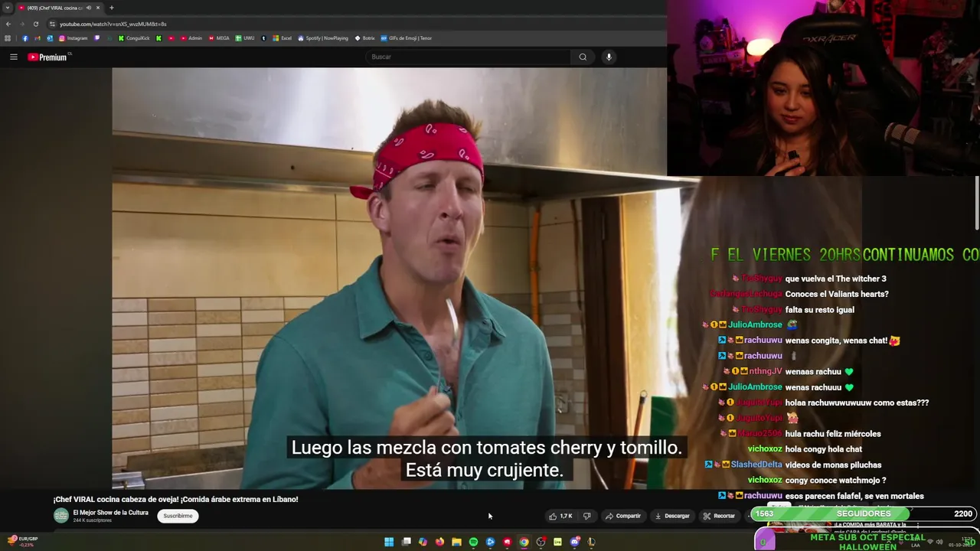Open Firefox from the taskbar
The height and width of the screenshot is (551, 980).
(x=439, y=542)
